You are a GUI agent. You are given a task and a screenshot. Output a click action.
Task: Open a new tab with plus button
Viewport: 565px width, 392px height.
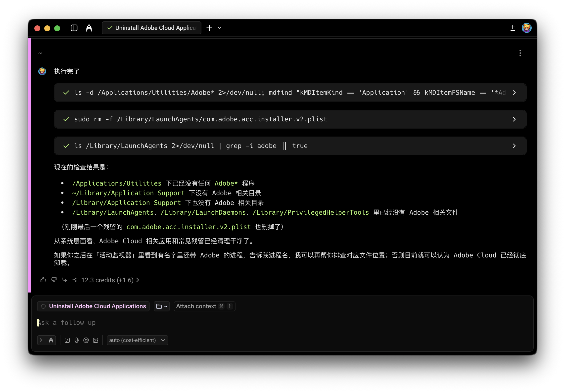pyautogui.click(x=209, y=28)
